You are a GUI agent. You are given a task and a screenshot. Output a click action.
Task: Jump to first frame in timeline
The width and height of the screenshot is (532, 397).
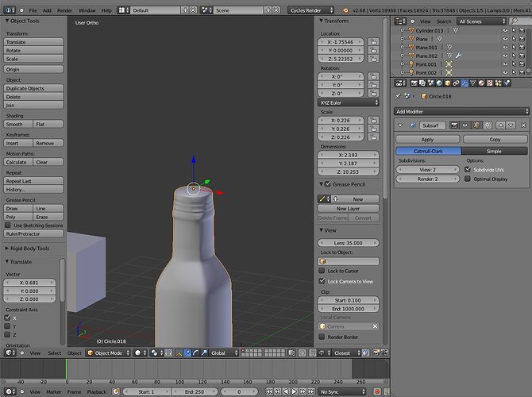[x=269, y=391]
